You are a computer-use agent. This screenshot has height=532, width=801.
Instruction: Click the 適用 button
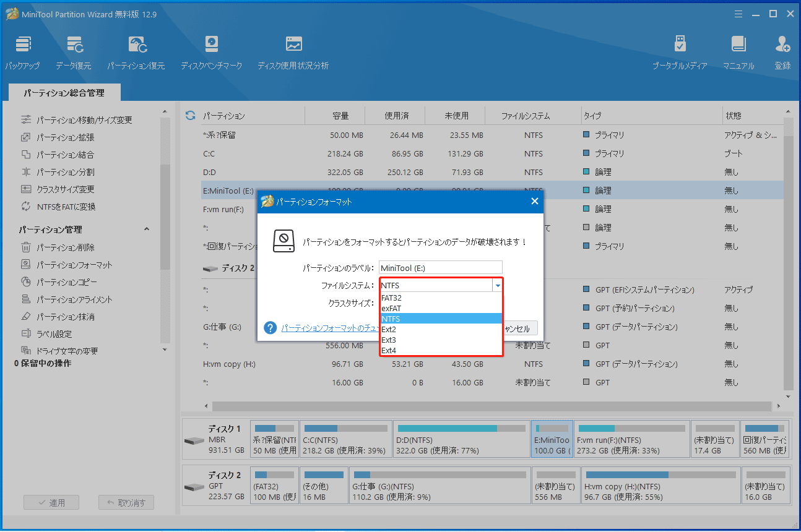(x=50, y=503)
